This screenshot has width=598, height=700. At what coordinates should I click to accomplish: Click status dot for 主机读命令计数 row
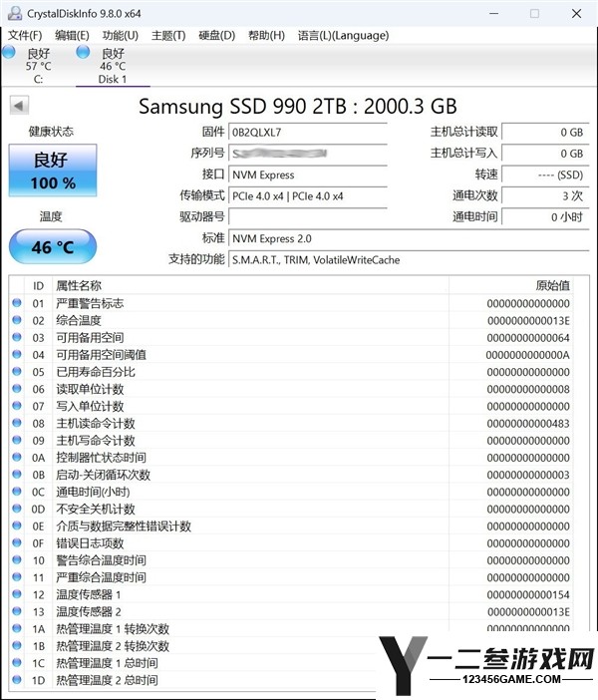(17, 423)
